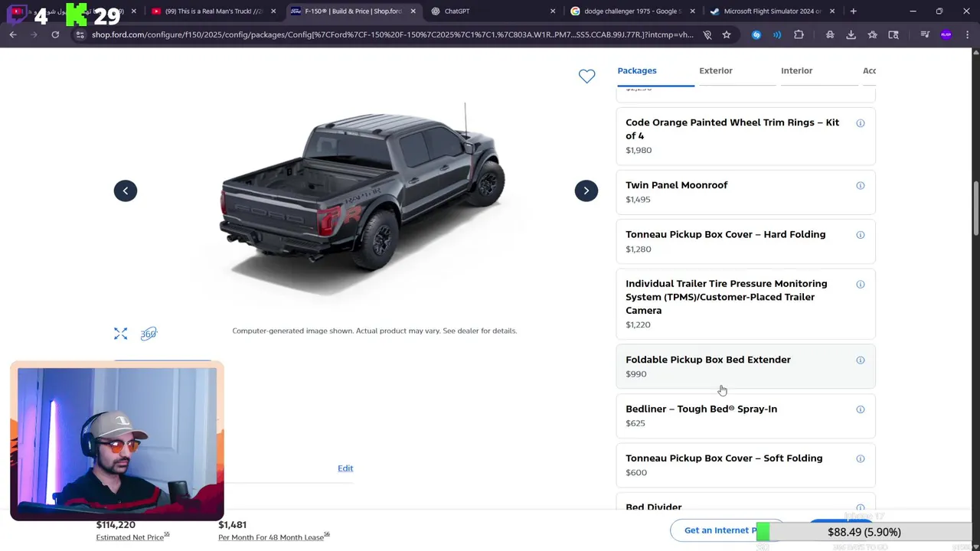Switch to the Interior tab
This screenshot has width=980, height=551.
(x=796, y=70)
